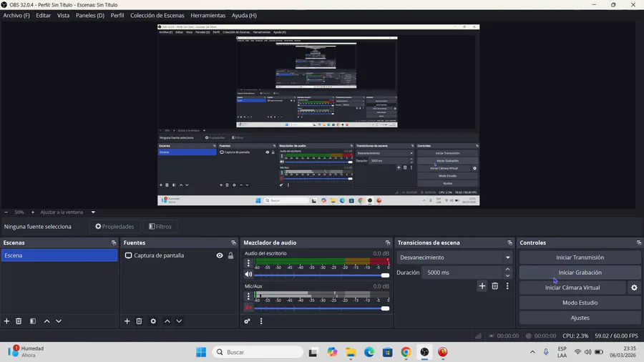
Task: Remove selected source with trash icon
Action: (x=139, y=321)
